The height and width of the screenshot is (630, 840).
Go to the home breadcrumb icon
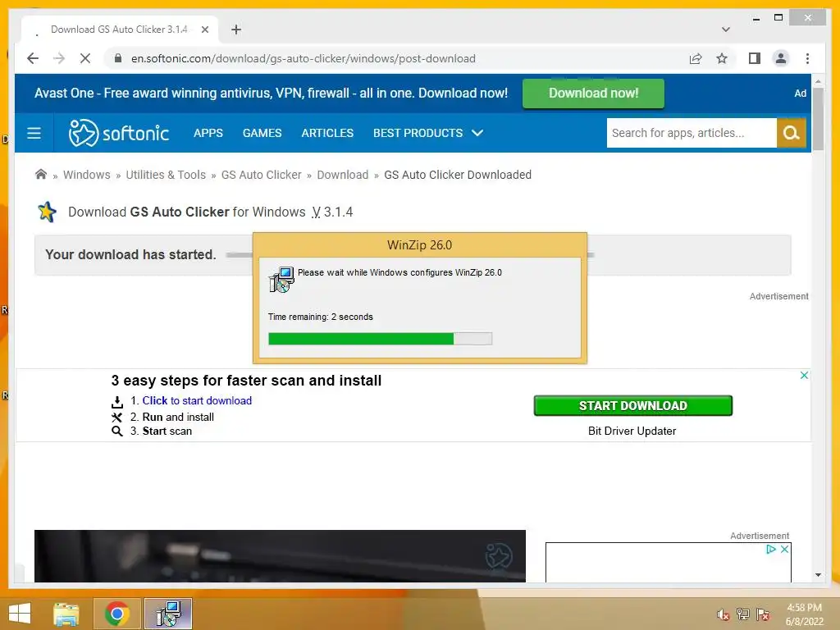coord(41,174)
